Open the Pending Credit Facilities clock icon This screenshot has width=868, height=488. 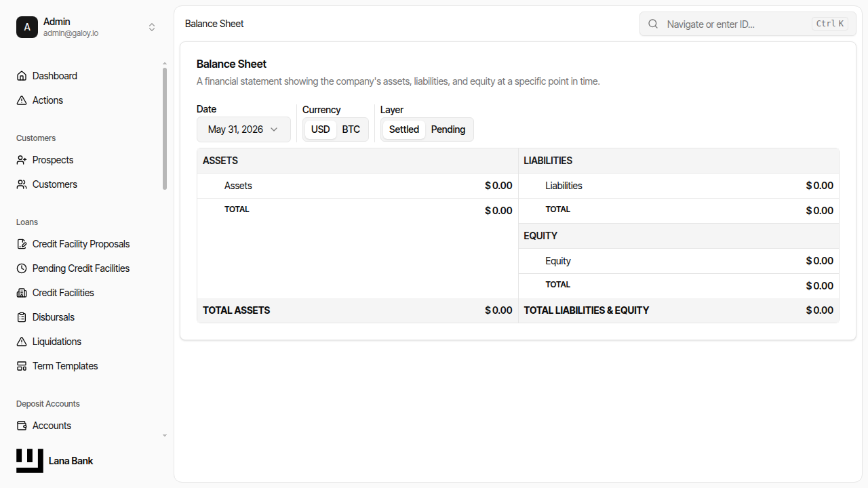pyautogui.click(x=22, y=268)
